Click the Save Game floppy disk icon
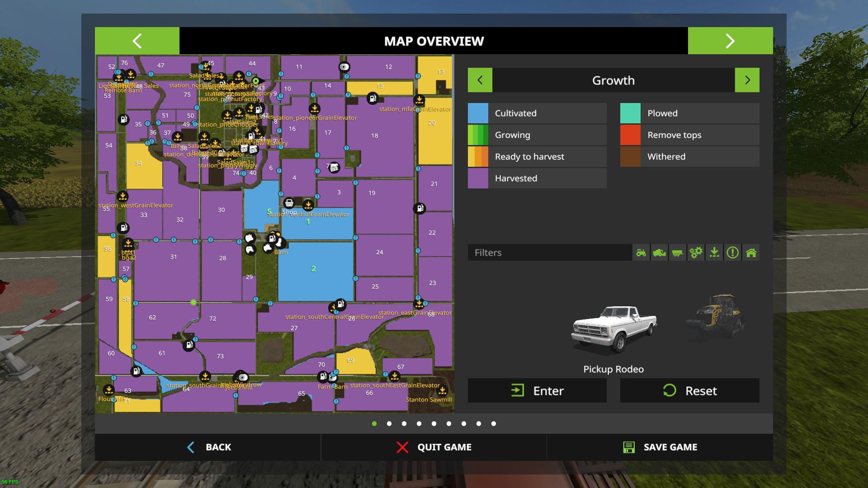Image resolution: width=868 pixels, height=488 pixels. pos(629,447)
